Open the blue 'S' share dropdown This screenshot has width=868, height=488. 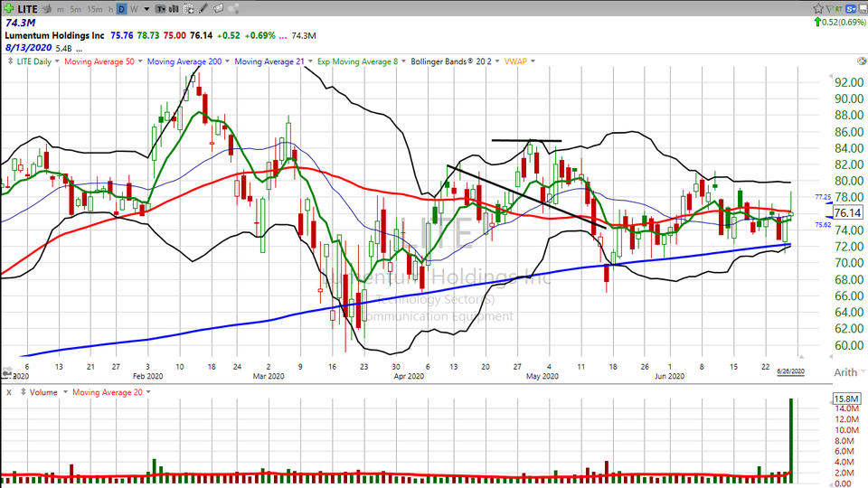click(851, 9)
